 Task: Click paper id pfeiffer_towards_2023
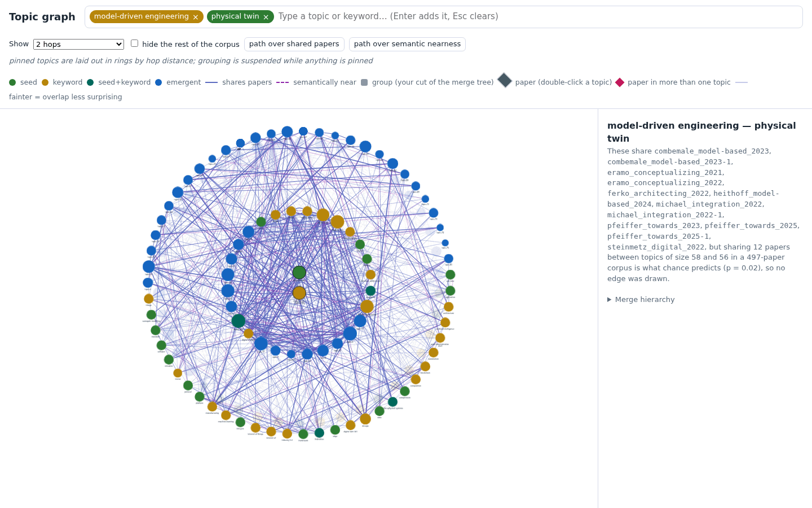click(x=654, y=226)
